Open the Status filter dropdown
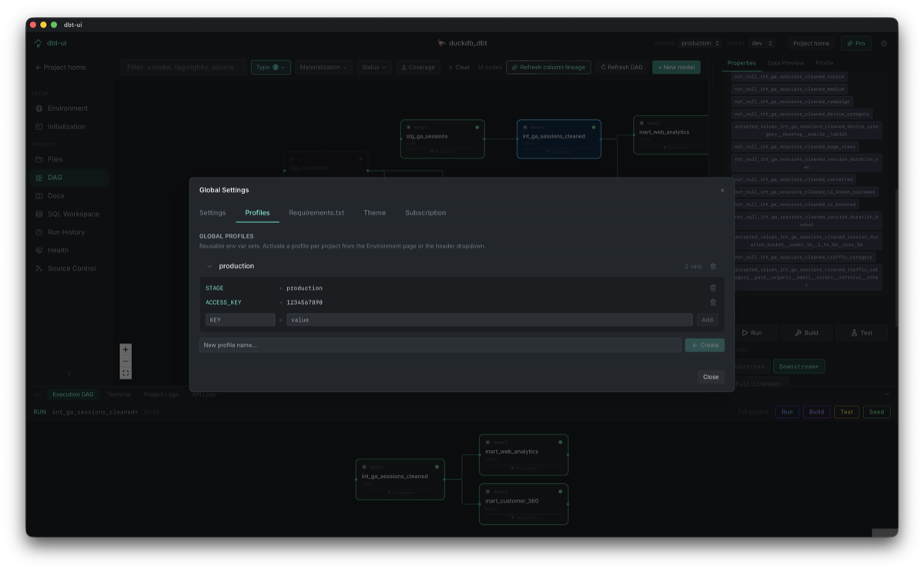This screenshot has width=924, height=571. [x=373, y=67]
